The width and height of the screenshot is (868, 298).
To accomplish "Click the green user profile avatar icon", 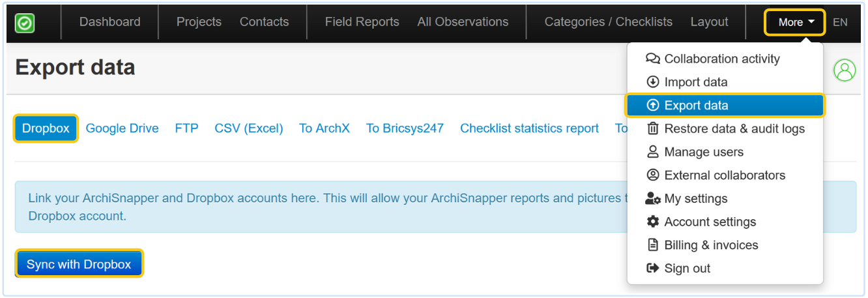I will [845, 70].
